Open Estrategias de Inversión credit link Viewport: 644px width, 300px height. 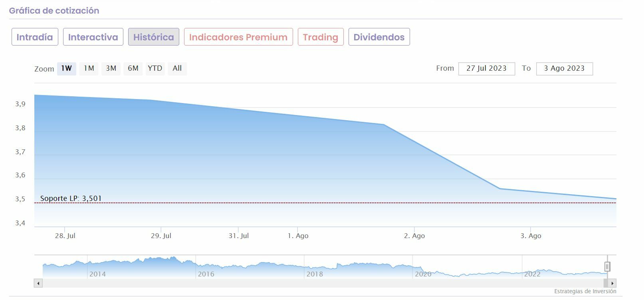(585, 292)
